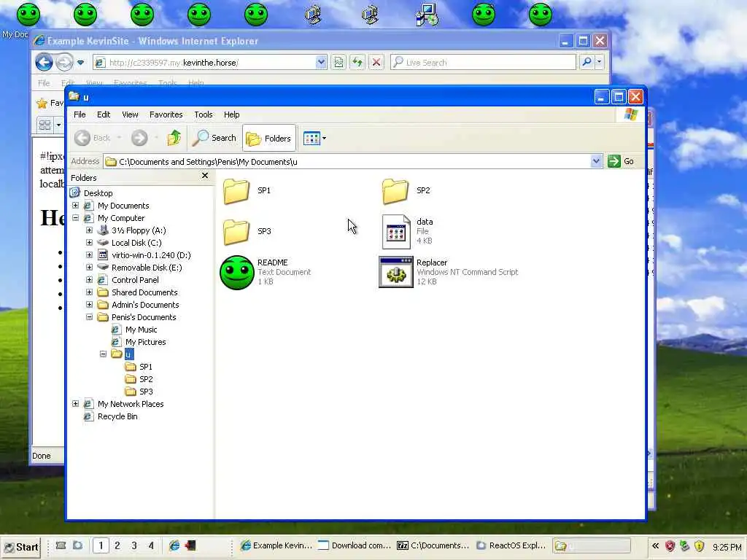Select My Music in folder tree

tap(141, 330)
